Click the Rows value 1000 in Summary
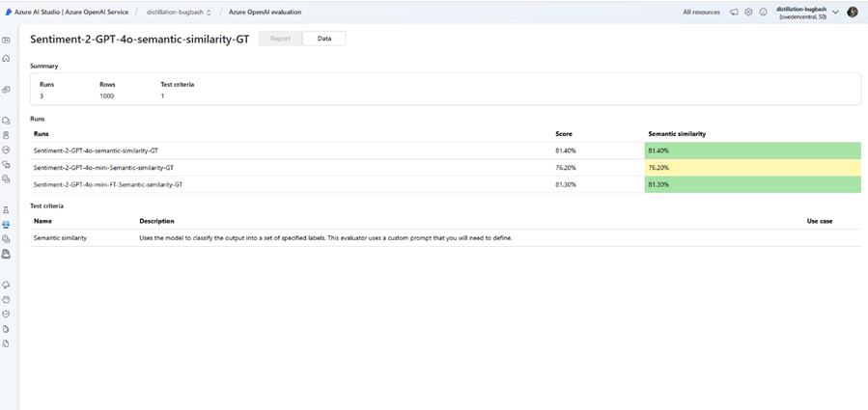This screenshot has width=868, height=410. 106,96
